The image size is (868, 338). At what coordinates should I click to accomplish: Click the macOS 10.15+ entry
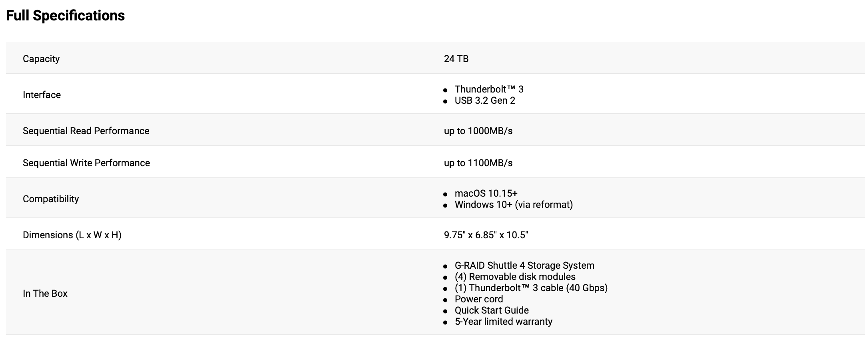[486, 193]
